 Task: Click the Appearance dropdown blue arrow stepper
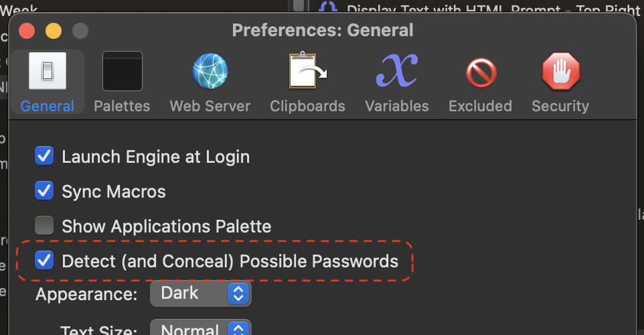238,294
